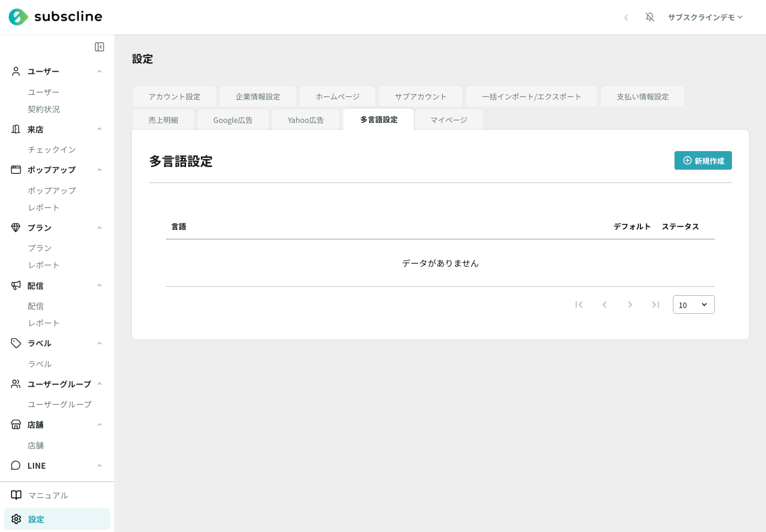Screen dimensions: 766x532
Task: Click the 新規作成 button
Action: coord(703,161)
